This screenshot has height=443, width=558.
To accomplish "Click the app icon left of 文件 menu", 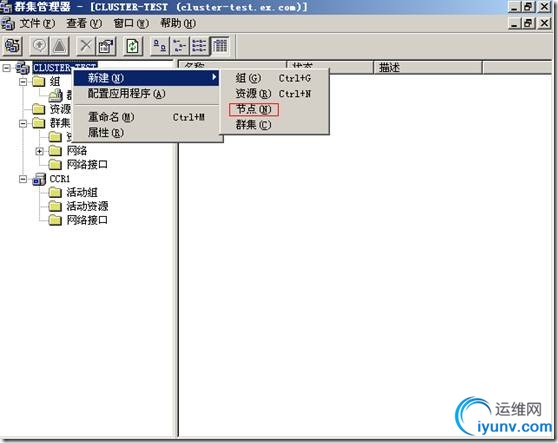I will (7, 23).
